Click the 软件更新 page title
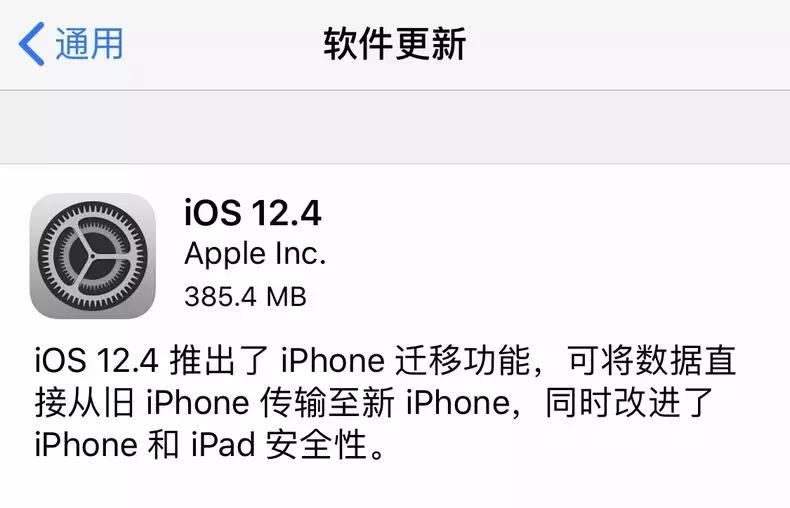790x508 pixels. coord(394,44)
